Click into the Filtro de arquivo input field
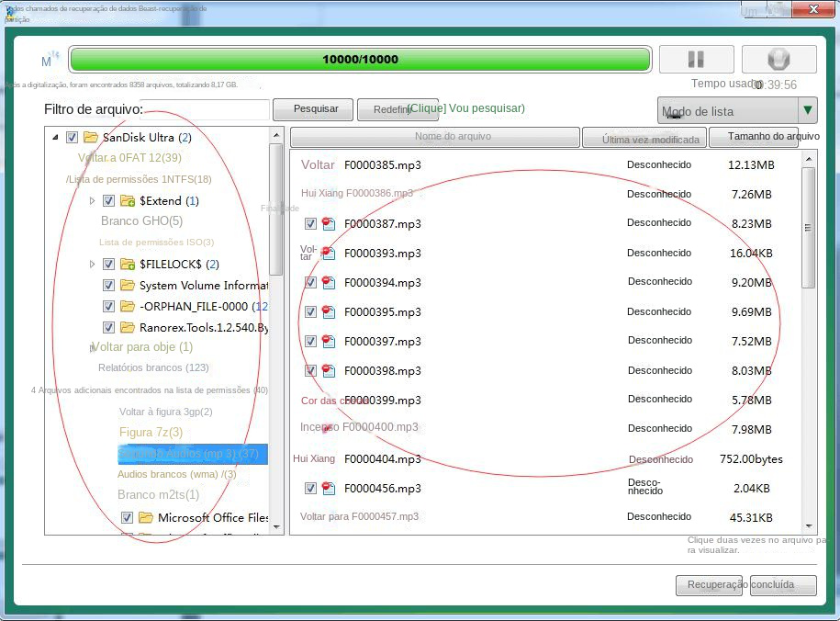 pyautogui.click(x=205, y=109)
